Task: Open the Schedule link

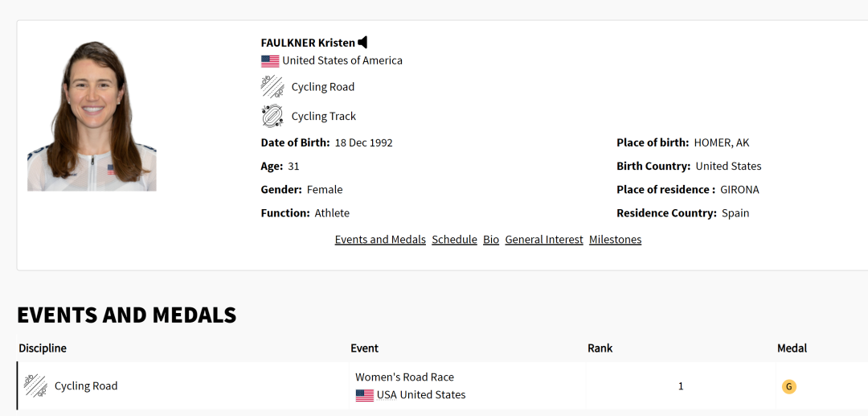Action: (454, 239)
